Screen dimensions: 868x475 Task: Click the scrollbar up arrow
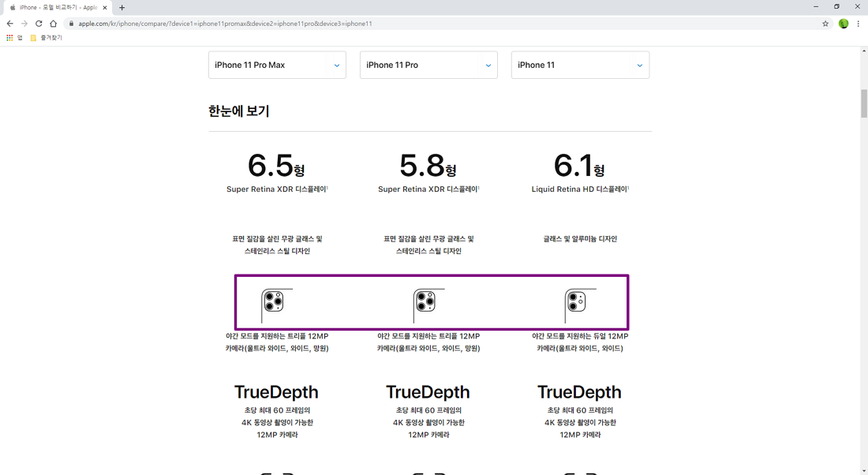pos(863,51)
